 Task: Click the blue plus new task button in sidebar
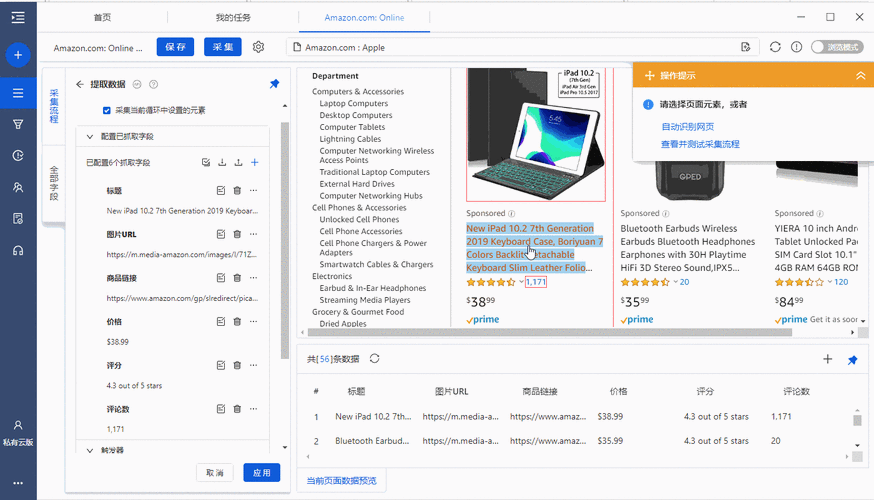point(18,55)
